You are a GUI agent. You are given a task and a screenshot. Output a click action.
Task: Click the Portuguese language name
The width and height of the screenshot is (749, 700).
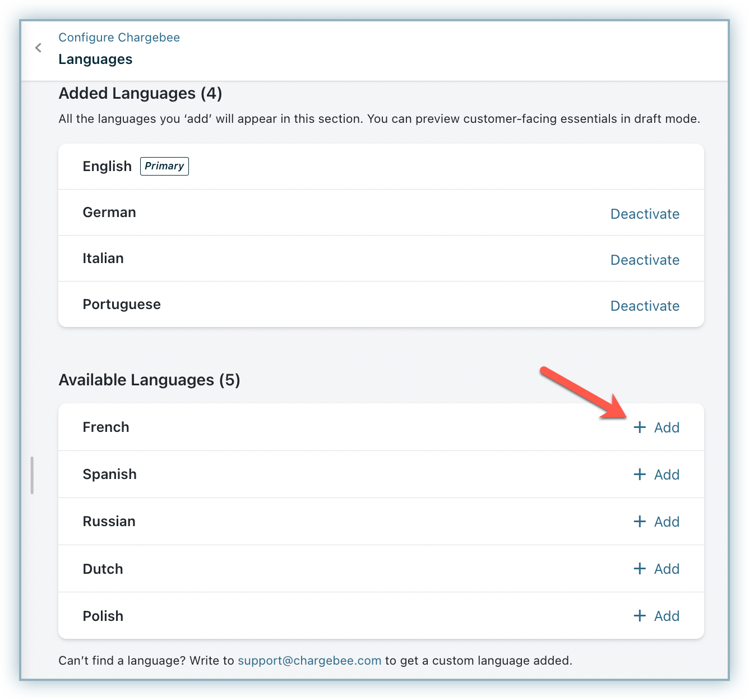pos(122,305)
